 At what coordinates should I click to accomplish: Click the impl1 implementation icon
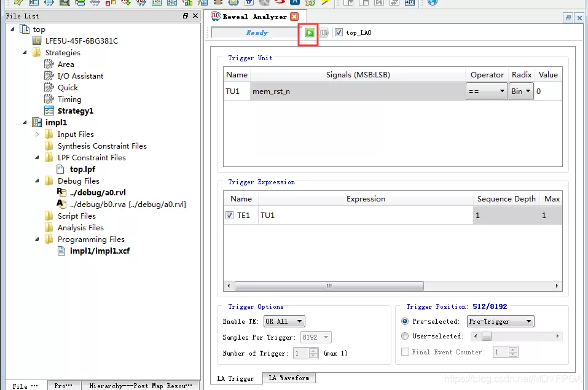click(x=37, y=122)
